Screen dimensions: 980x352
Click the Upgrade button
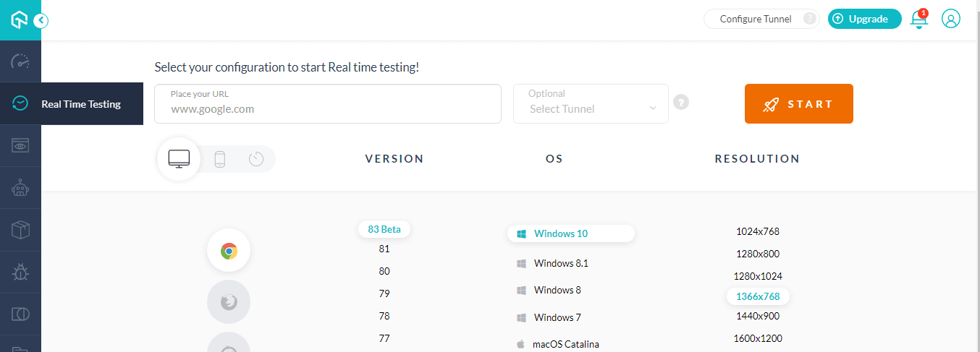[864, 20]
